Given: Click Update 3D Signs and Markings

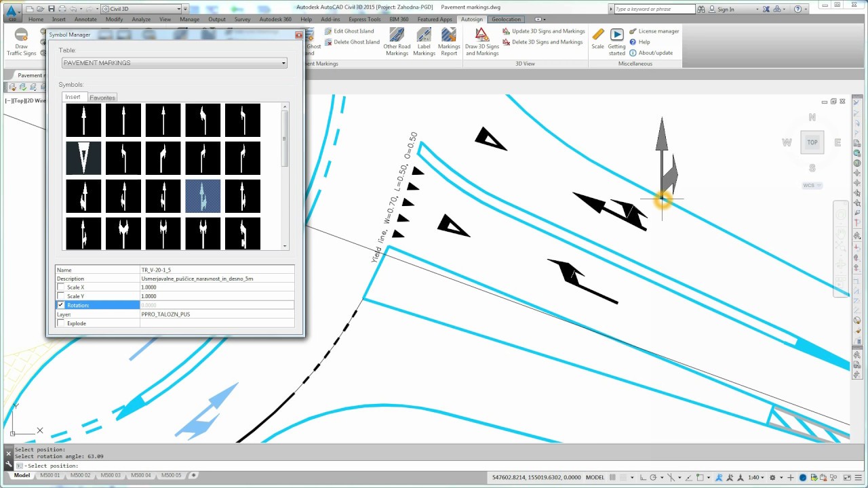Looking at the screenshot, I should [543, 31].
